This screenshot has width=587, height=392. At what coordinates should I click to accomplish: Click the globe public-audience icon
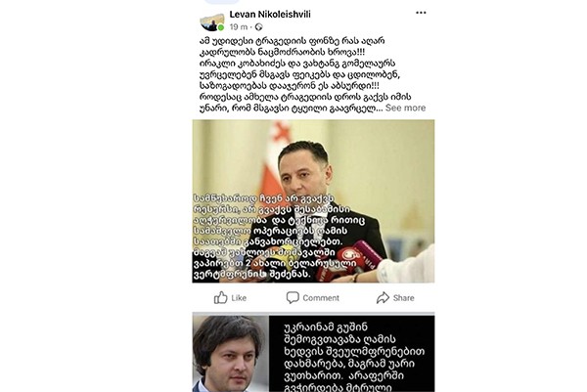coord(258,27)
